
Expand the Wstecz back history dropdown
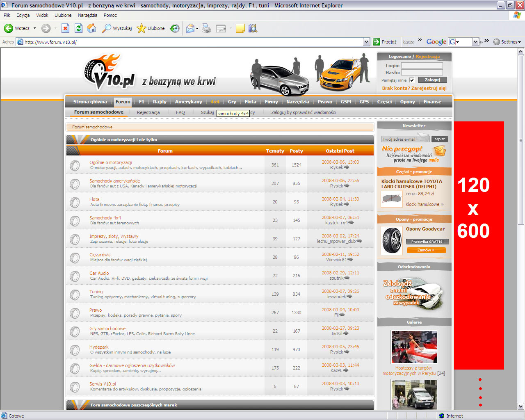coord(34,28)
